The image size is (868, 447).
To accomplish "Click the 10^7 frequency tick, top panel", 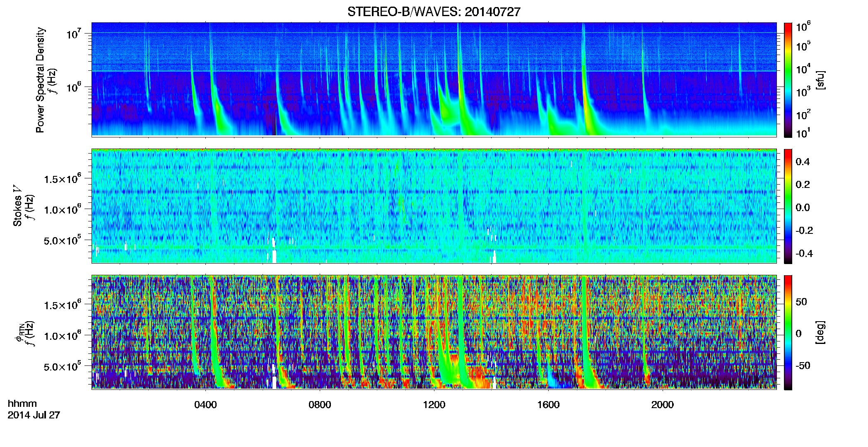I will point(74,34).
